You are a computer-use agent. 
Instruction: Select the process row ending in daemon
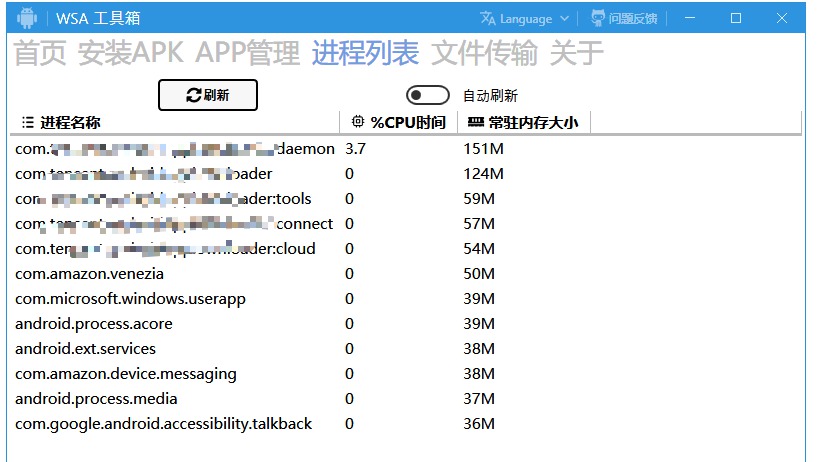coord(406,149)
